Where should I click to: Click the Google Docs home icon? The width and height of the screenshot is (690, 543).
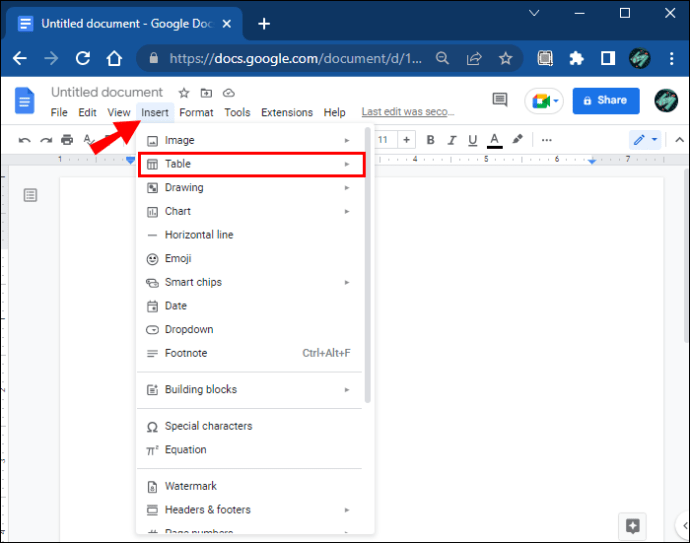coord(25,101)
